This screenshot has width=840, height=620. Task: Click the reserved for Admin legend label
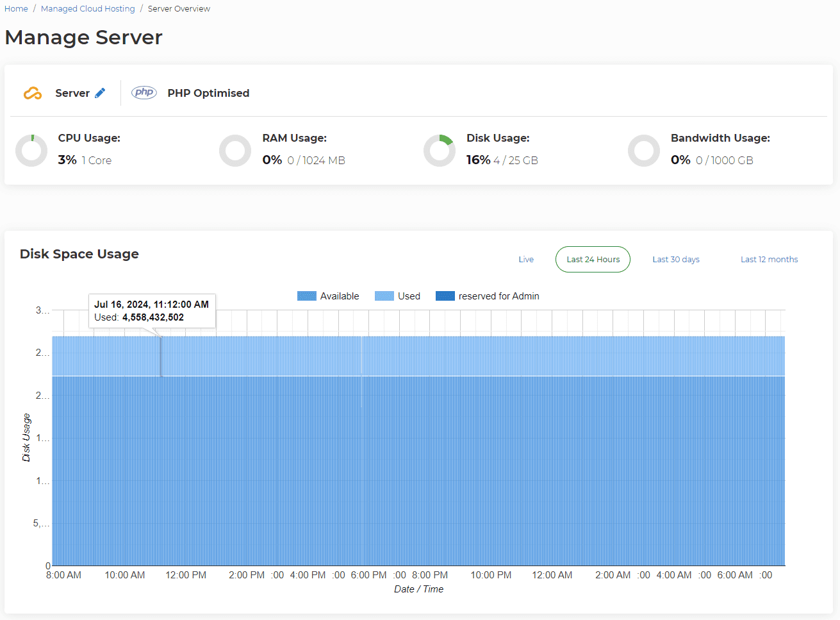click(499, 296)
